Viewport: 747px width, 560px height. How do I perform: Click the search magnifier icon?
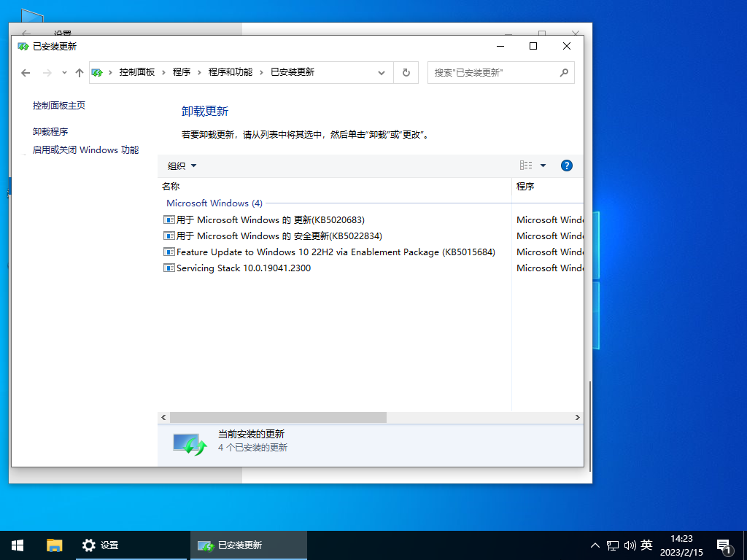(564, 72)
